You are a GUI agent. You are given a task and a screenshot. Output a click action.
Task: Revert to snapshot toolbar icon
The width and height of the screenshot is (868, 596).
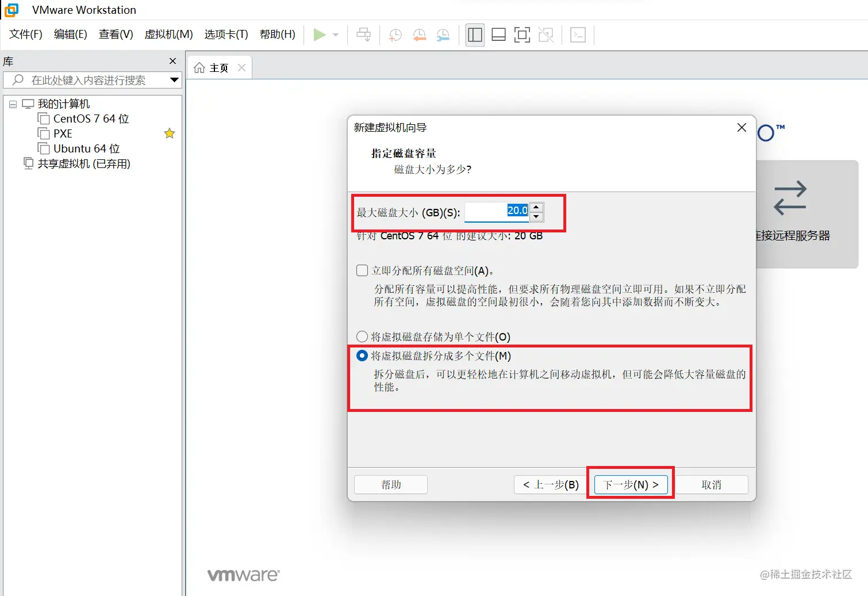[419, 35]
